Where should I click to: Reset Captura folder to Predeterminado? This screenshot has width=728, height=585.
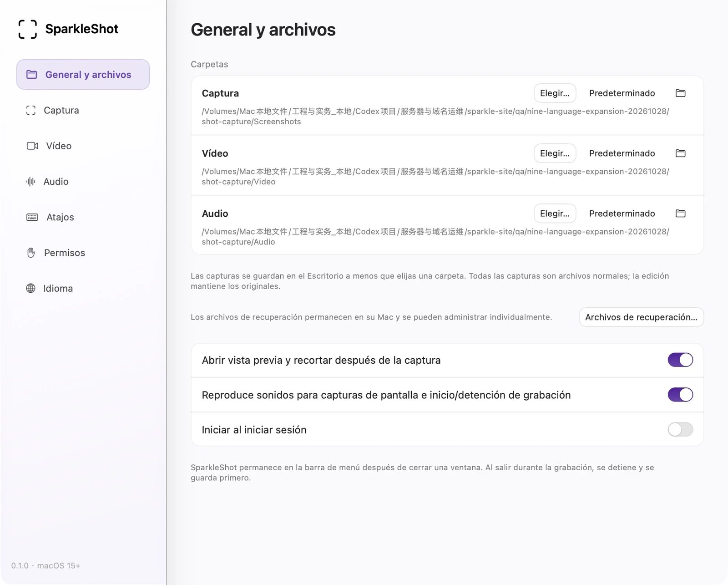[622, 93]
